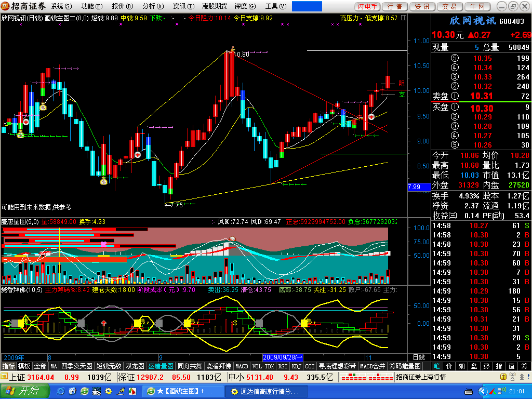Screen dimensions: 532x399
Task: Click the red up arrow in 烧香拜佛 panel
Action: [x=104, y=323]
